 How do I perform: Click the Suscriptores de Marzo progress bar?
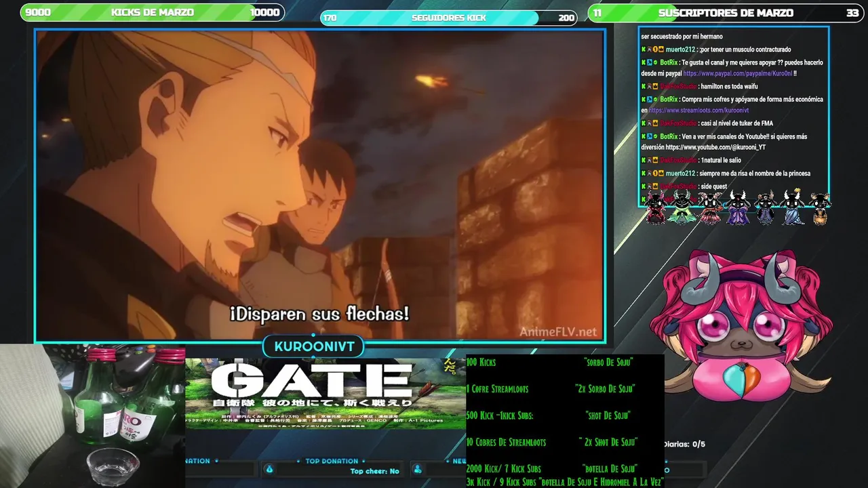[x=726, y=12]
